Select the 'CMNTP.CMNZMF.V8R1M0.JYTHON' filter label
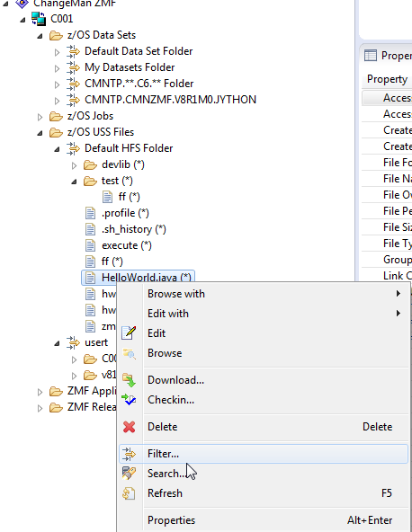 pos(171,100)
